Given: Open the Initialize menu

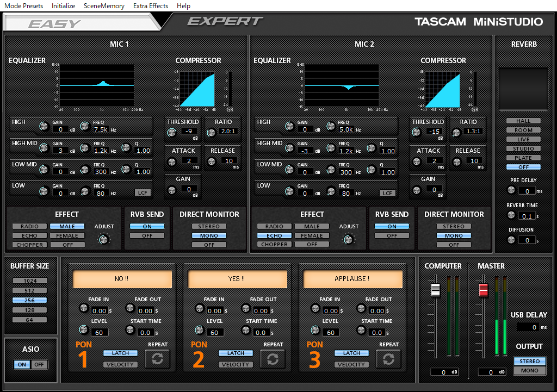Looking at the screenshot, I should [63, 5].
